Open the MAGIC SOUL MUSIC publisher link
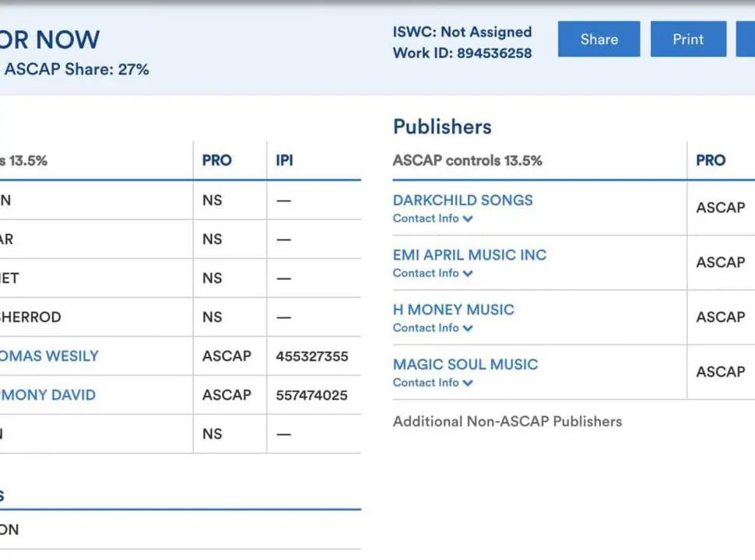 [465, 364]
